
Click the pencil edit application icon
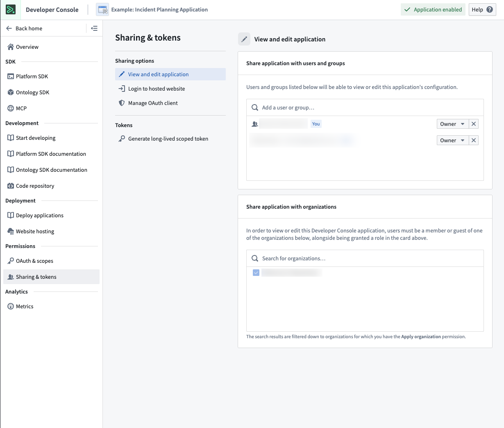pyautogui.click(x=244, y=39)
